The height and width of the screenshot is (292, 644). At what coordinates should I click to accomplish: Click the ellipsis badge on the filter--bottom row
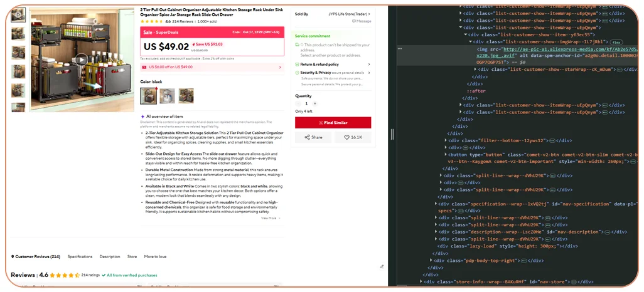(552, 140)
